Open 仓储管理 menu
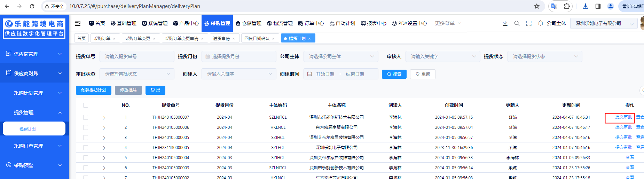The width and height of the screenshot is (644, 179). 249,23
